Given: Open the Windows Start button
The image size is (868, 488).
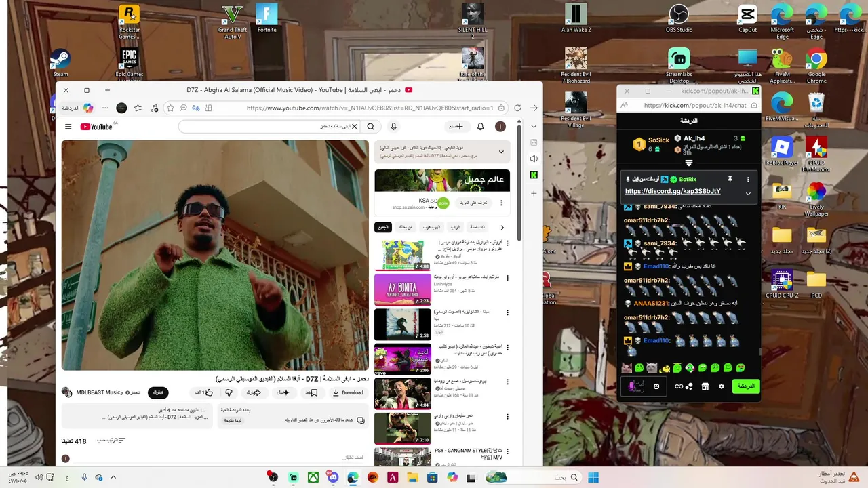Looking at the screenshot, I should (593, 477).
